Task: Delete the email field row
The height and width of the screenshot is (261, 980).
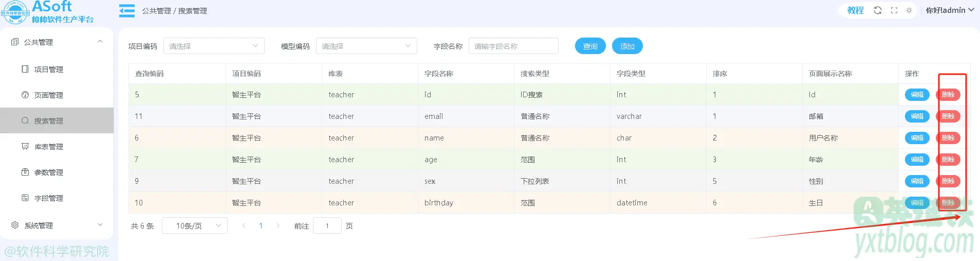Action: (x=948, y=116)
